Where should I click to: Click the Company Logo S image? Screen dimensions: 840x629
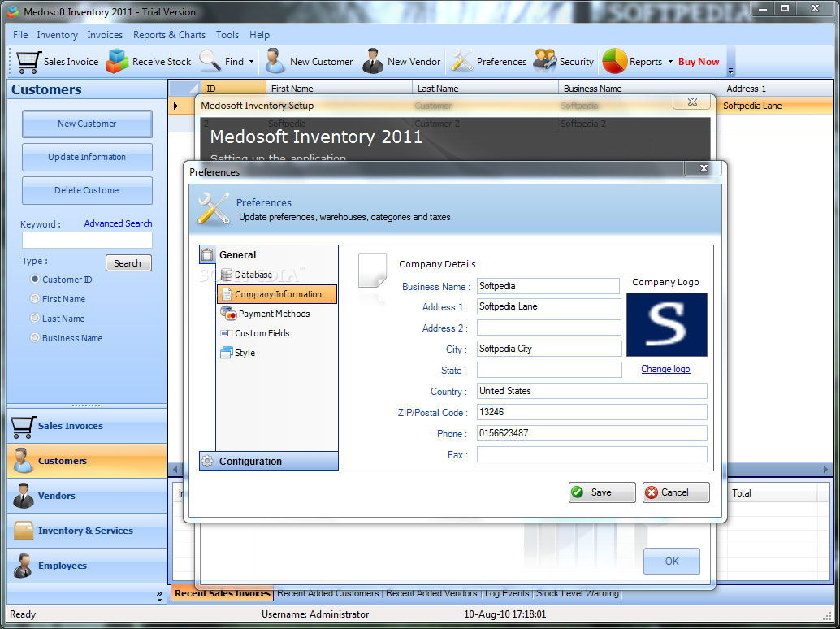click(667, 325)
